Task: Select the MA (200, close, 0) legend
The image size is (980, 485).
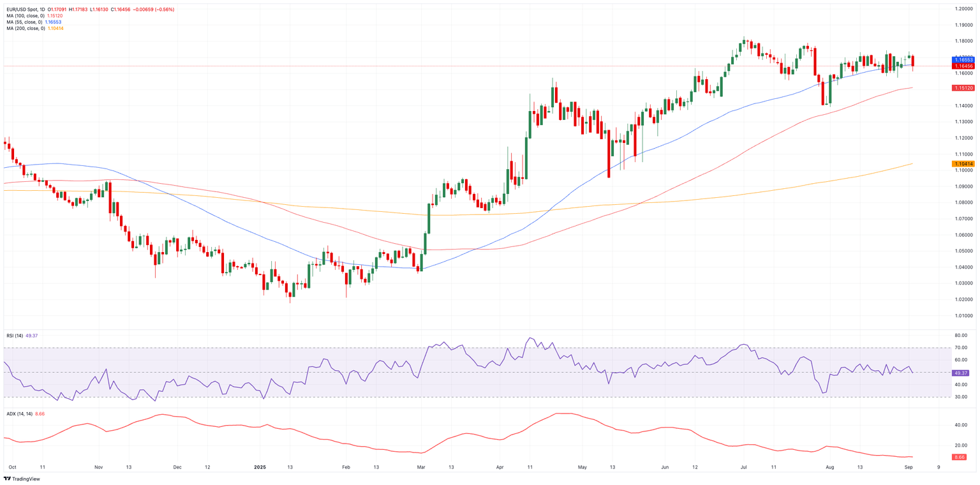Action: pyautogui.click(x=26, y=29)
